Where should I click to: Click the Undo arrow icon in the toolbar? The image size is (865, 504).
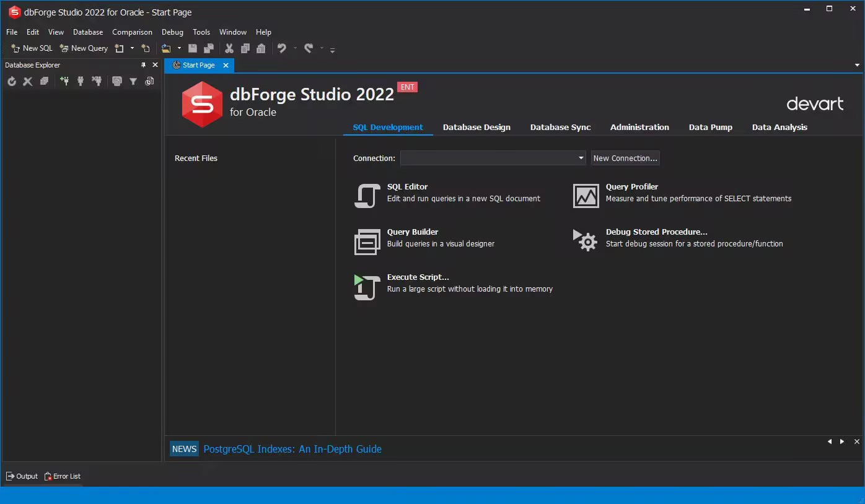tap(281, 48)
